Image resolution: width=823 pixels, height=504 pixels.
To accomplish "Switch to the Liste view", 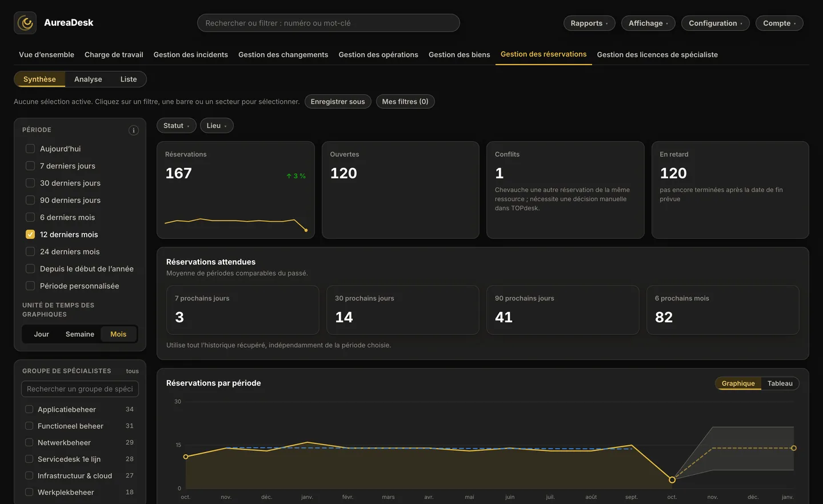I will (x=129, y=79).
